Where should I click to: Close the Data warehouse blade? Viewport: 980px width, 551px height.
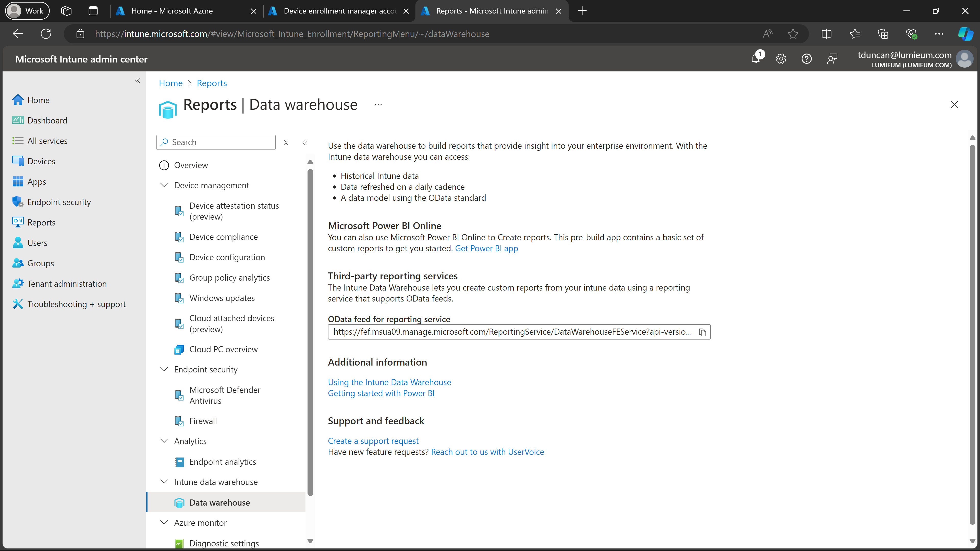pos(954,105)
